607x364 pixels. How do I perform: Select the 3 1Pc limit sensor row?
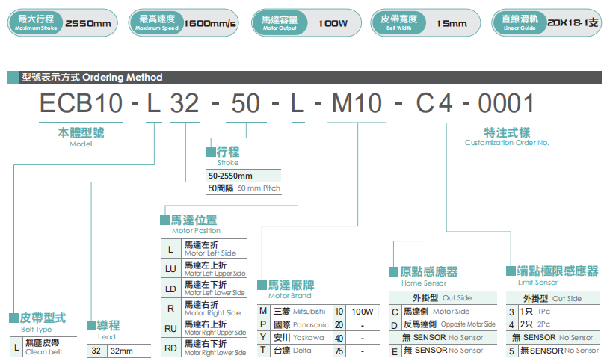click(553, 312)
